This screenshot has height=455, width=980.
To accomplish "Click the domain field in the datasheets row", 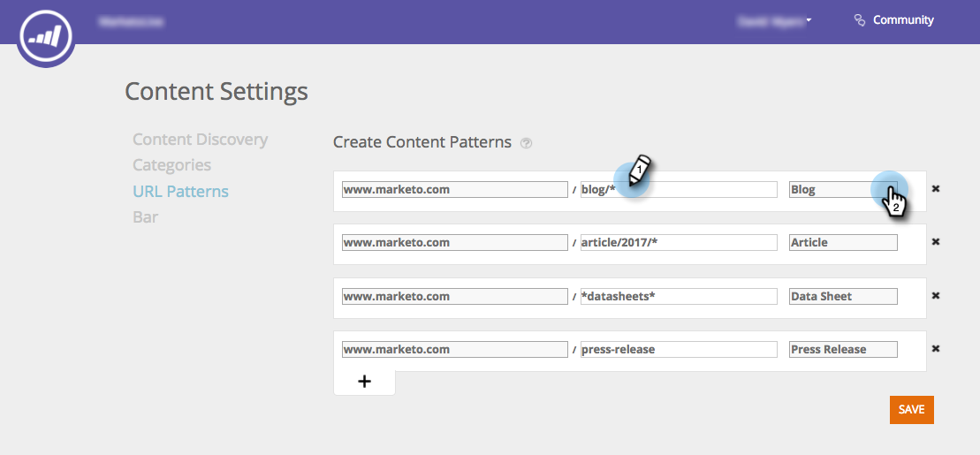I will click(455, 296).
